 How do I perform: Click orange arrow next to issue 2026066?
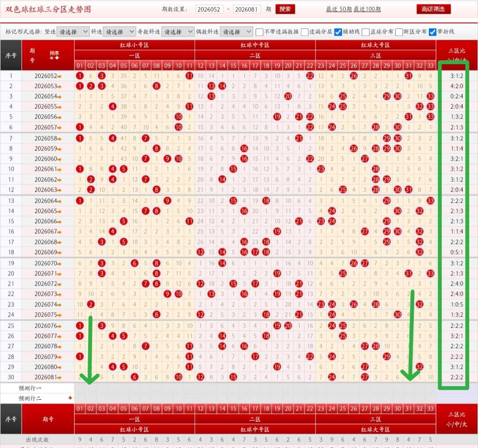pyautogui.click(x=59, y=222)
